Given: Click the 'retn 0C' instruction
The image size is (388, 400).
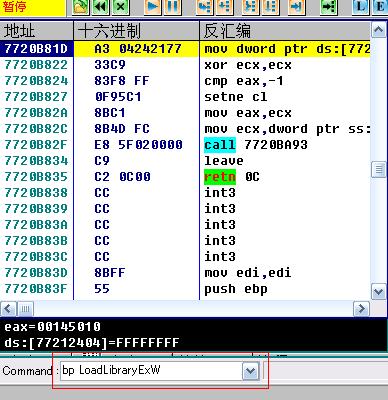Looking at the screenshot, I should pos(232,177).
